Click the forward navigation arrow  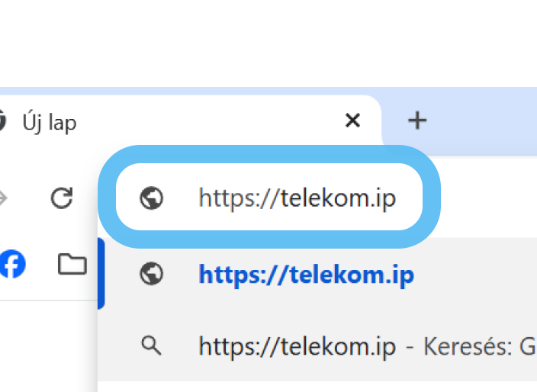[2, 199]
